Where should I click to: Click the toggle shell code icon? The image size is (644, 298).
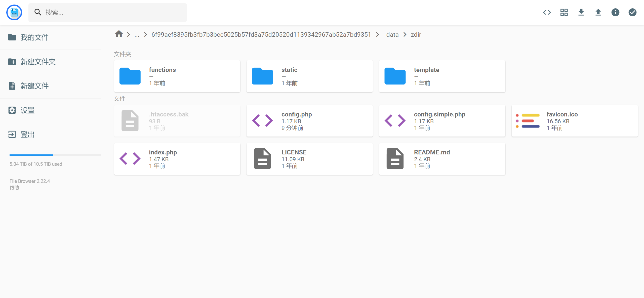click(547, 12)
